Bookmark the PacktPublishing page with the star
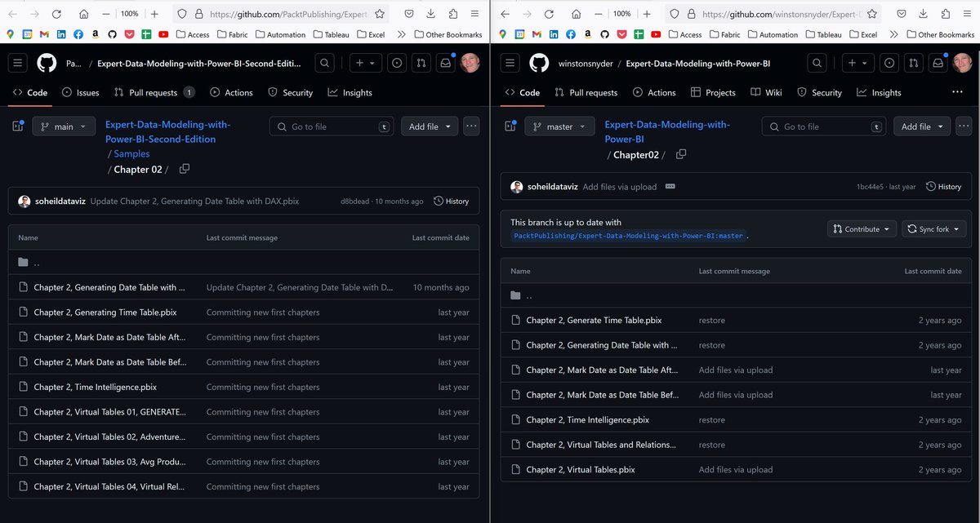980x523 pixels. click(x=380, y=14)
